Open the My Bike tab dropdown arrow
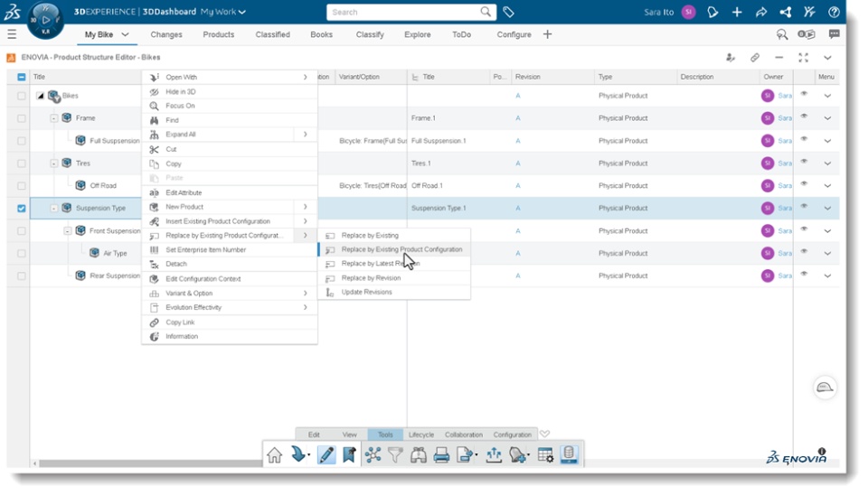 click(125, 34)
